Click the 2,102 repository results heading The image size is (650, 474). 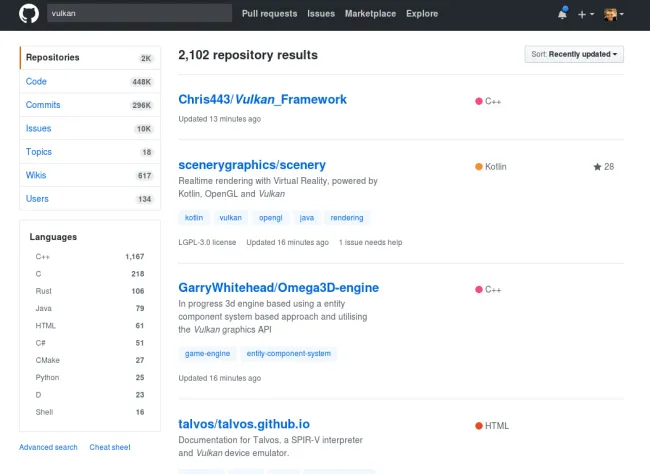248,55
